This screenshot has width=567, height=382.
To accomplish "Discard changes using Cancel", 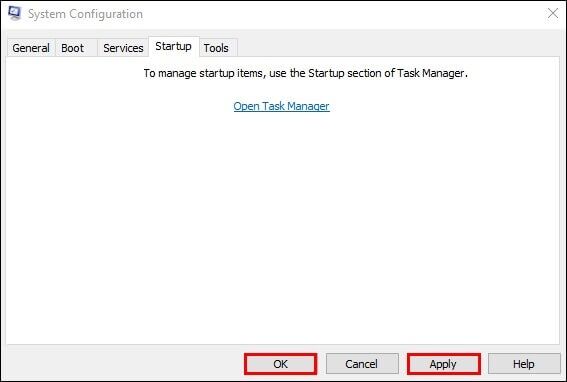I will pyautogui.click(x=362, y=364).
